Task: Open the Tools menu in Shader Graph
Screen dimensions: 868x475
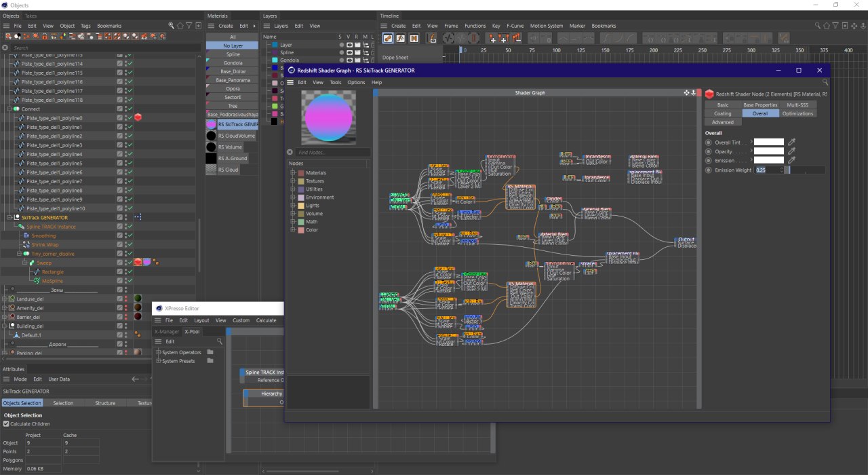Action: (335, 82)
